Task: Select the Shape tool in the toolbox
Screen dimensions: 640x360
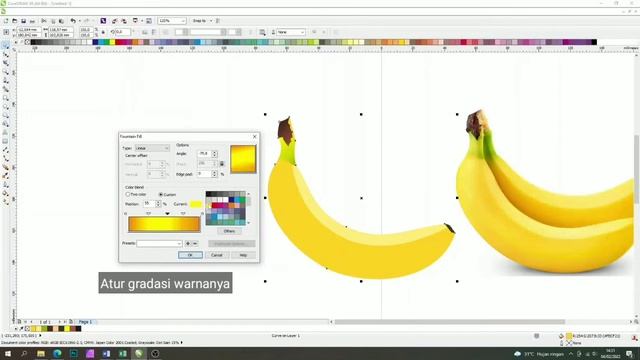Action: click(6, 54)
